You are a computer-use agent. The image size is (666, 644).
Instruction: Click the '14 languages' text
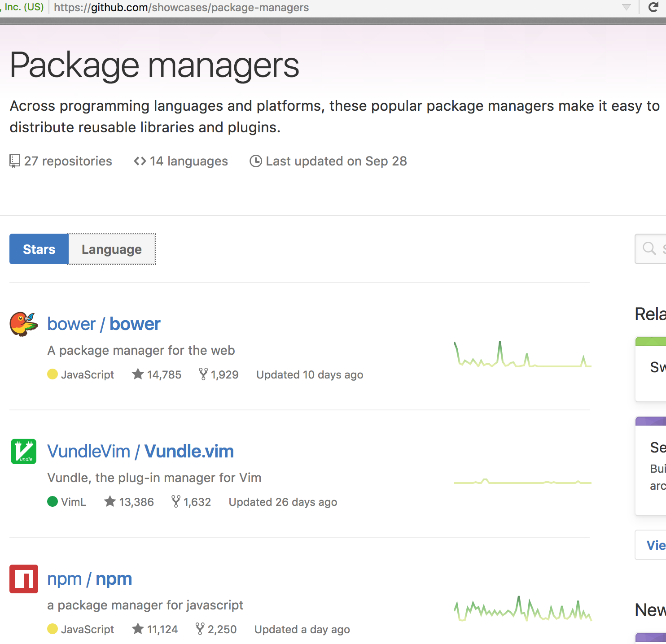(189, 161)
